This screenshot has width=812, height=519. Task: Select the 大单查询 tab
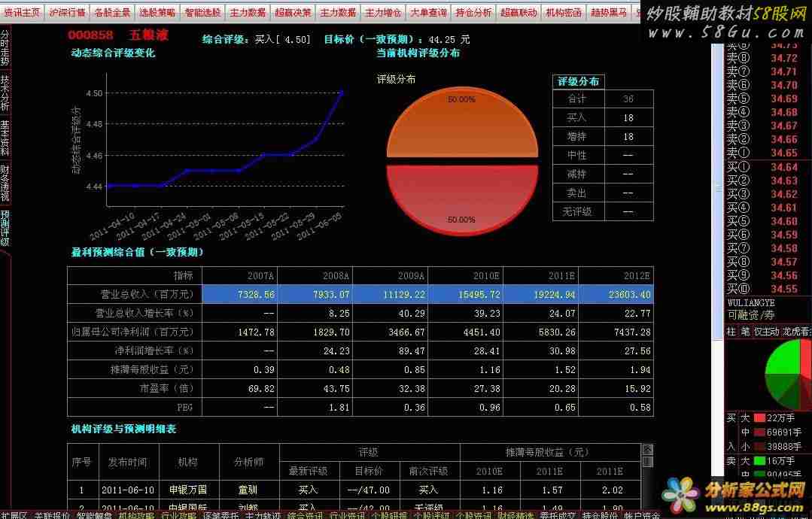[428, 13]
